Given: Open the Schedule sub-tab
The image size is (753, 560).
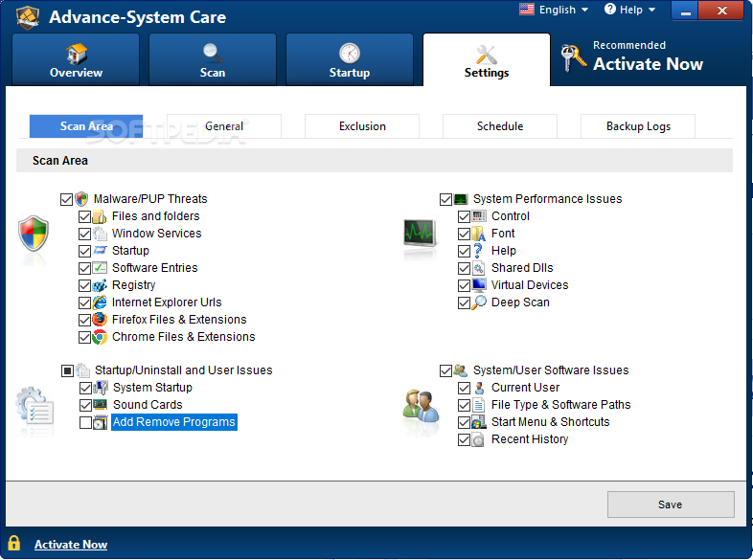Looking at the screenshot, I should (x=500, y=126).
